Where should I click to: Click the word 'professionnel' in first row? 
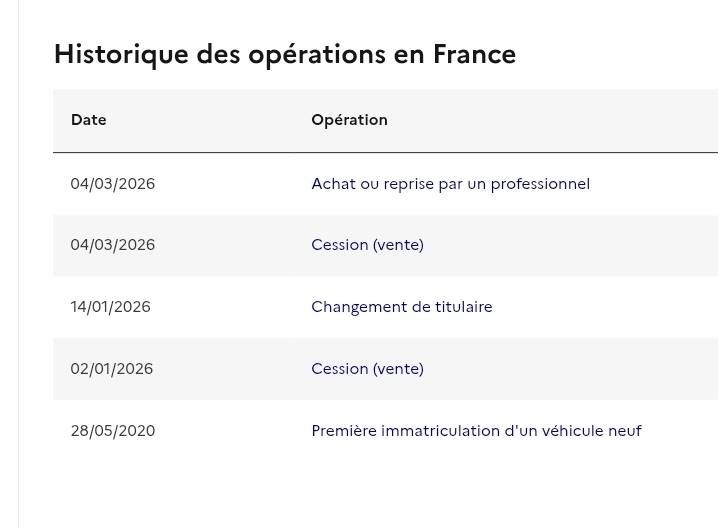coord(540,184)
